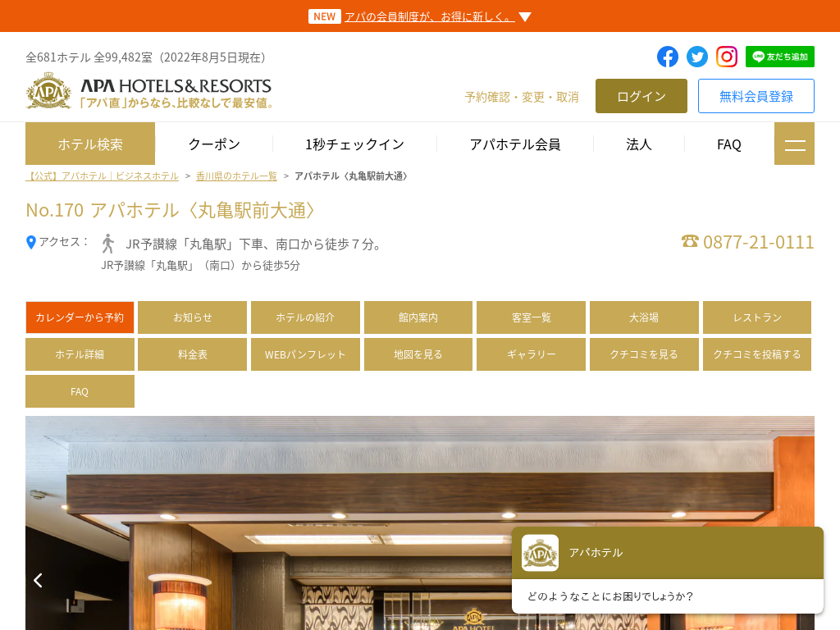Screen dimensions: 840x630
Task: Open the クーポン menu item
Action: click(214, 144)
